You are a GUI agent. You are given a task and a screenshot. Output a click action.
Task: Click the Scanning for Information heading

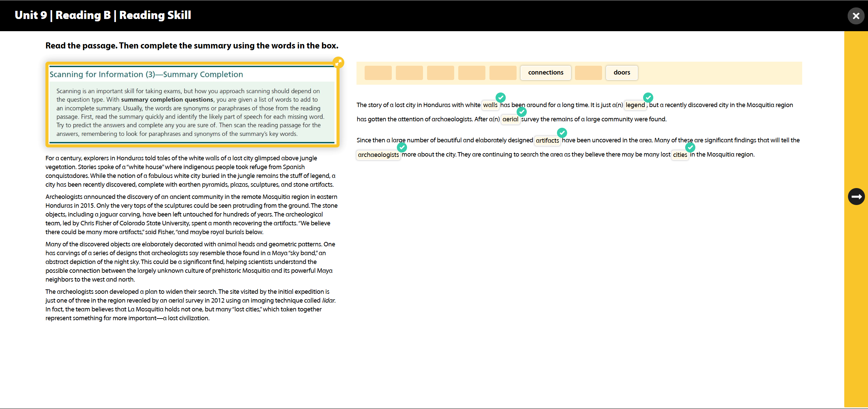coord(146,75)
